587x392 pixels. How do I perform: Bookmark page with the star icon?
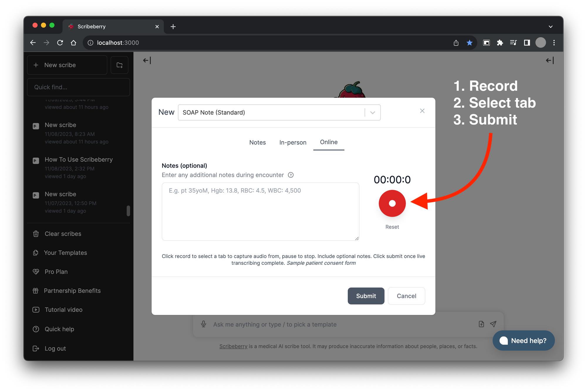click(470, 43)
